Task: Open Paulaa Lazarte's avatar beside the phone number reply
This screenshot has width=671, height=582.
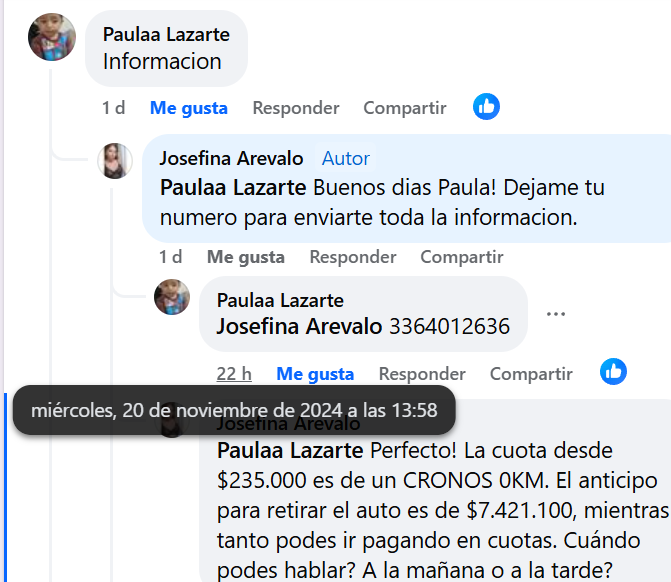Action: coord(172,297)
